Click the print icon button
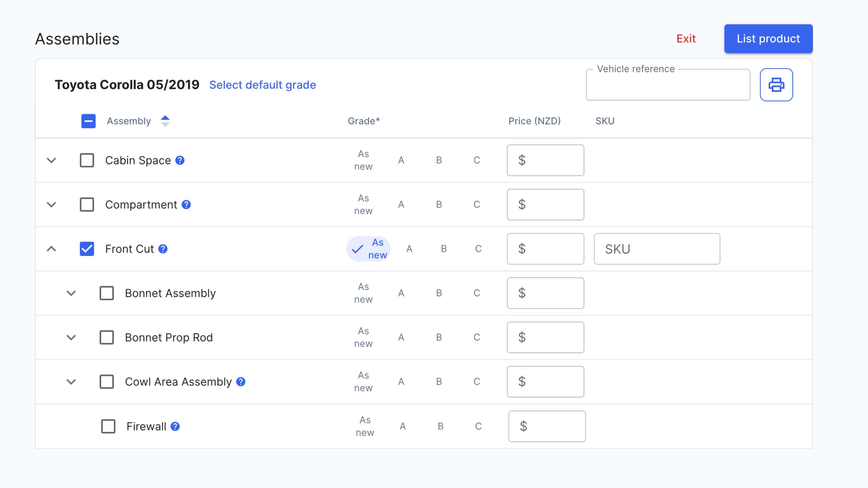The width and height of the screenshot is (868, 488). (x=776, y=85)
